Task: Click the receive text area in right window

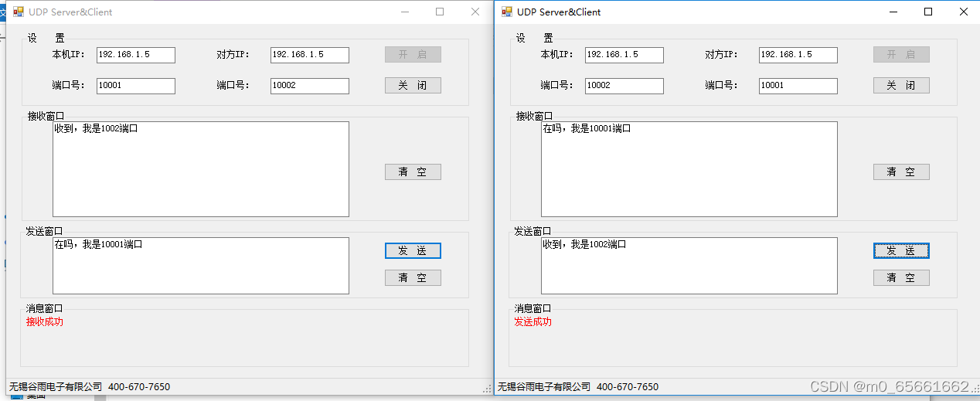Action: point(689,169)
